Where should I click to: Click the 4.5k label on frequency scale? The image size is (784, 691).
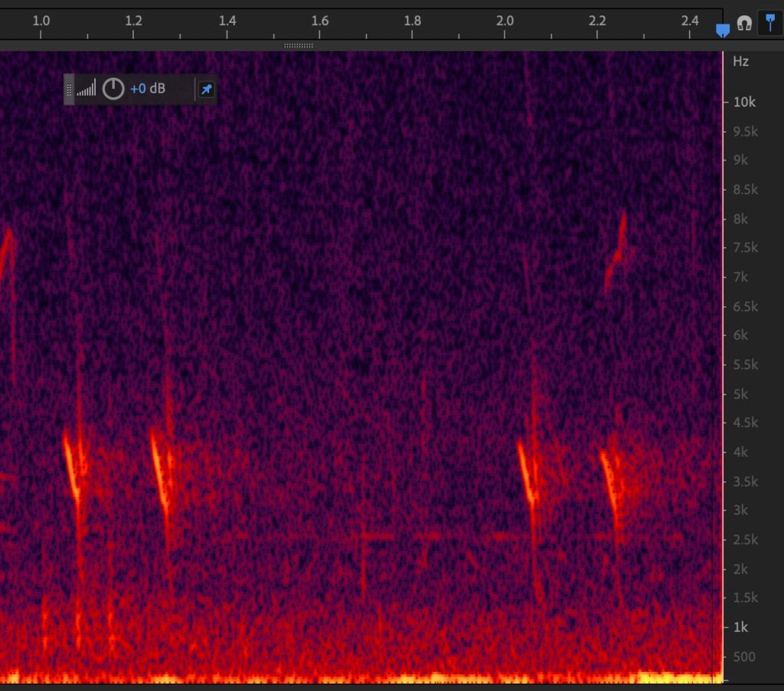coord(746,422)
